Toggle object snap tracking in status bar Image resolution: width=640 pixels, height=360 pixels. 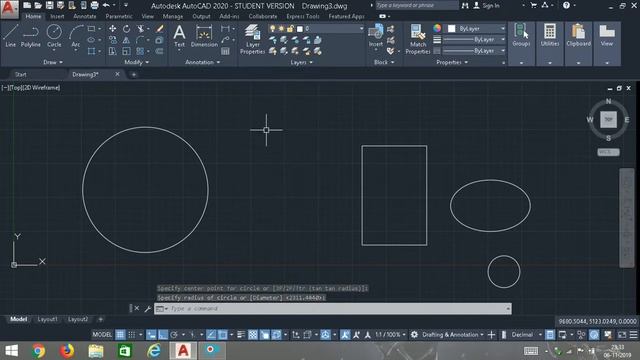[x=211, y=335]
